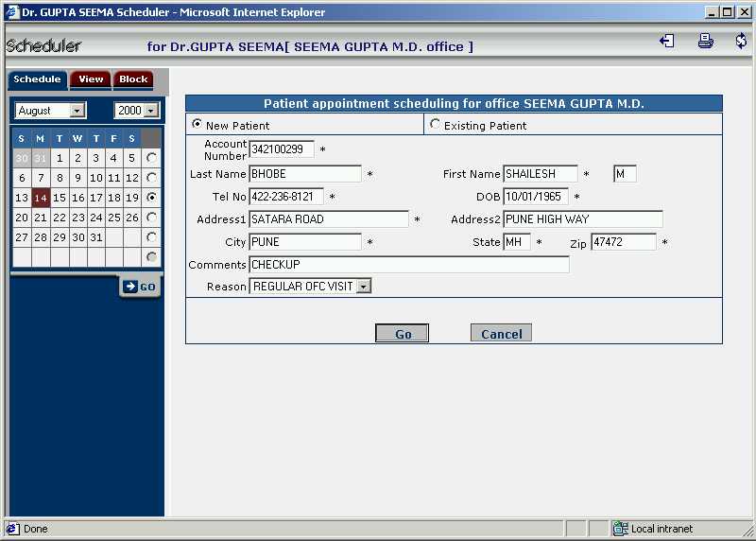The image size is (756, 541).
Task: Maximize the Internet Explorer window
Action: [728, 12]
